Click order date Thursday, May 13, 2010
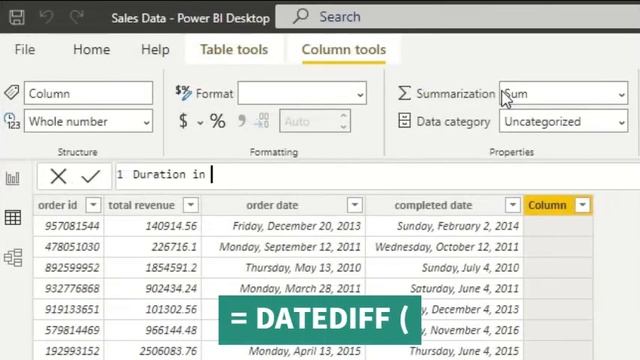 coord(284,268)
